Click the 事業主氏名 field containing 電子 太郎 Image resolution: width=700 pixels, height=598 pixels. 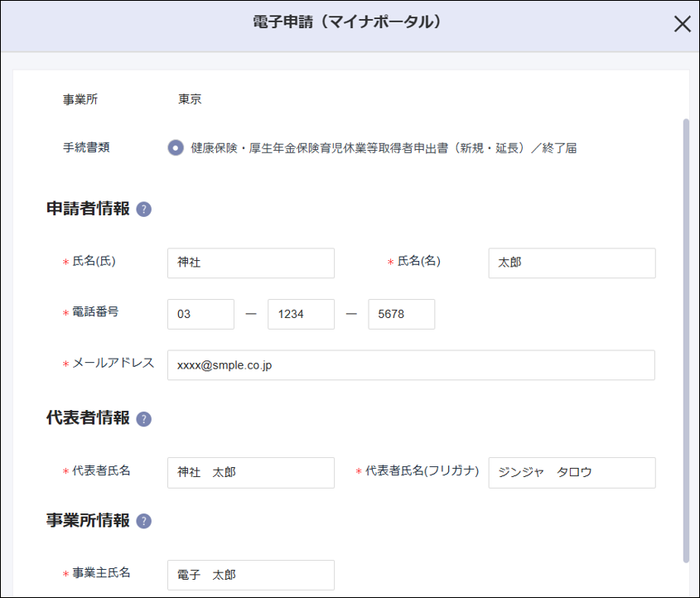coord(251,576)
